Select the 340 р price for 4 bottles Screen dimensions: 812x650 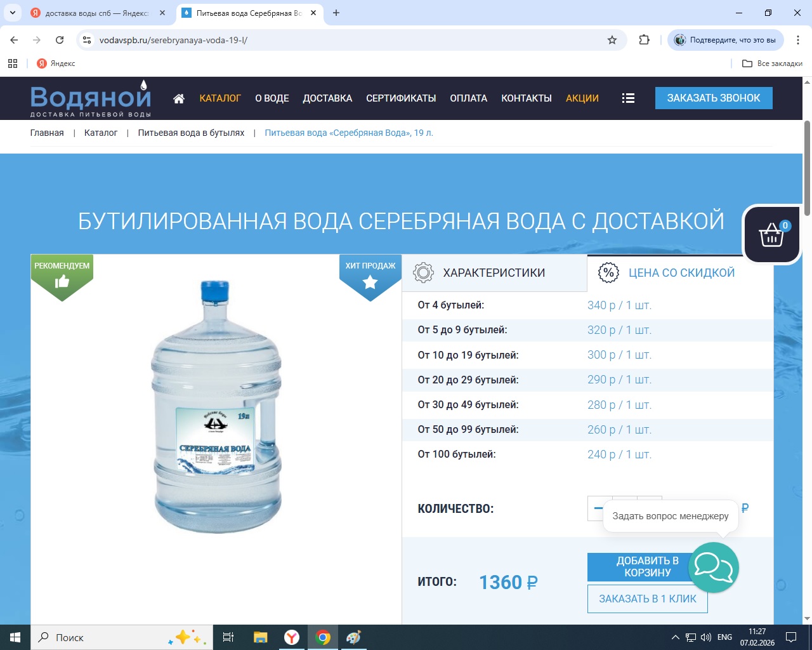(619, 305)
